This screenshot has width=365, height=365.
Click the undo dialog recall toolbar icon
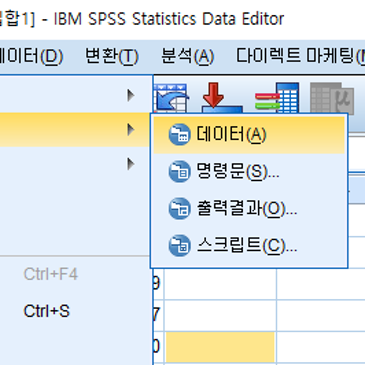[x=171, y=98]
